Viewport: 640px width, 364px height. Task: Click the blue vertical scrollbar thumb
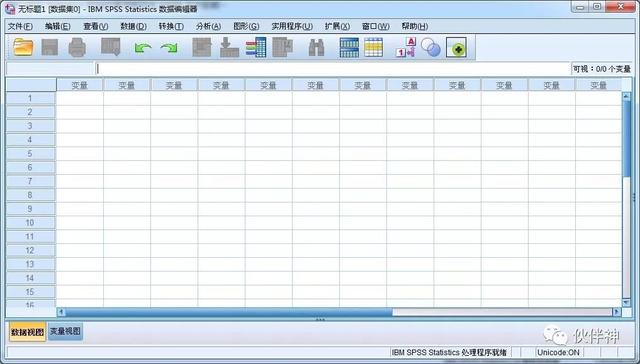627,139
